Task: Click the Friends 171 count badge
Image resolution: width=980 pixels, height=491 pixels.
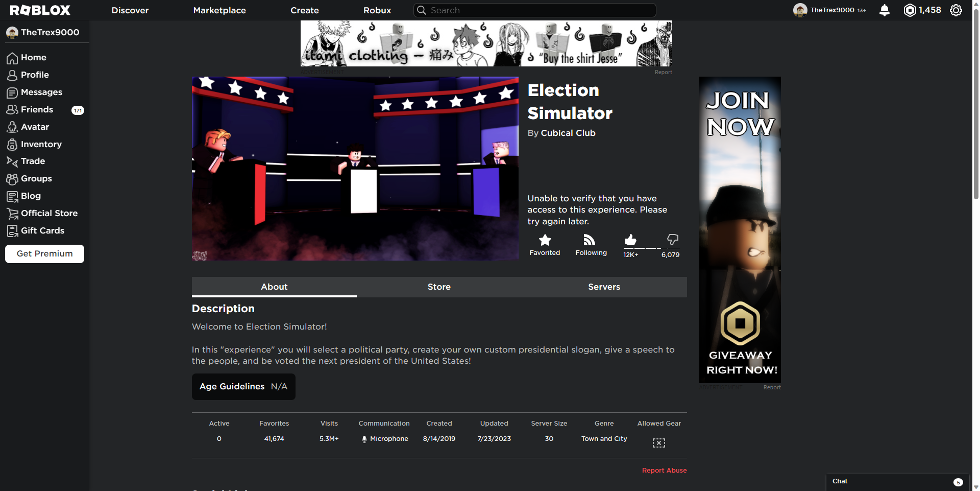Action: [x=78, y=110]
